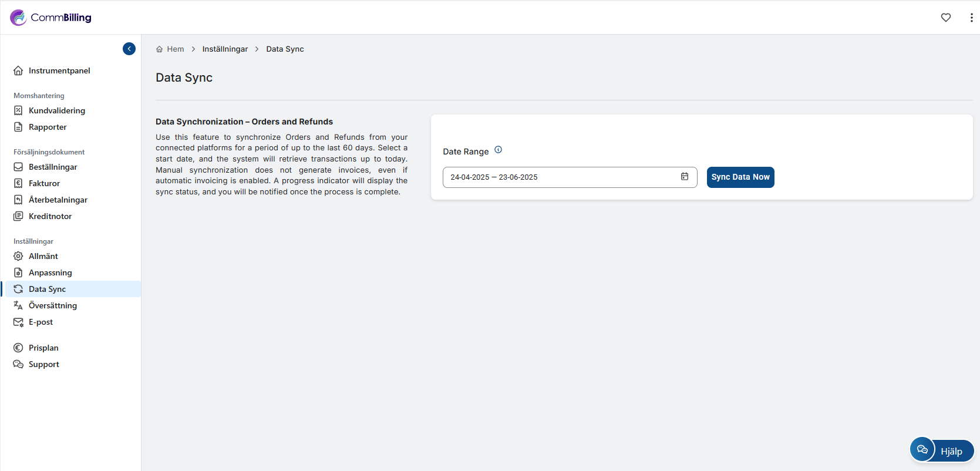The width and height of the screenshot is (980, 471).
Task: Open E-post settings
Action: click(x=41, y=322)
